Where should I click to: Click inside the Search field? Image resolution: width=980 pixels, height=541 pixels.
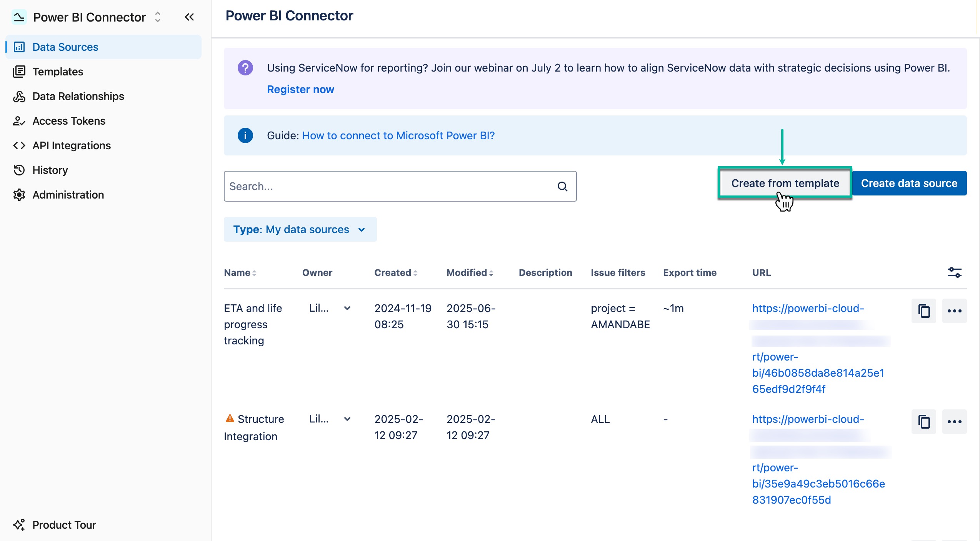pyautogui.click(x=385, y=186)
